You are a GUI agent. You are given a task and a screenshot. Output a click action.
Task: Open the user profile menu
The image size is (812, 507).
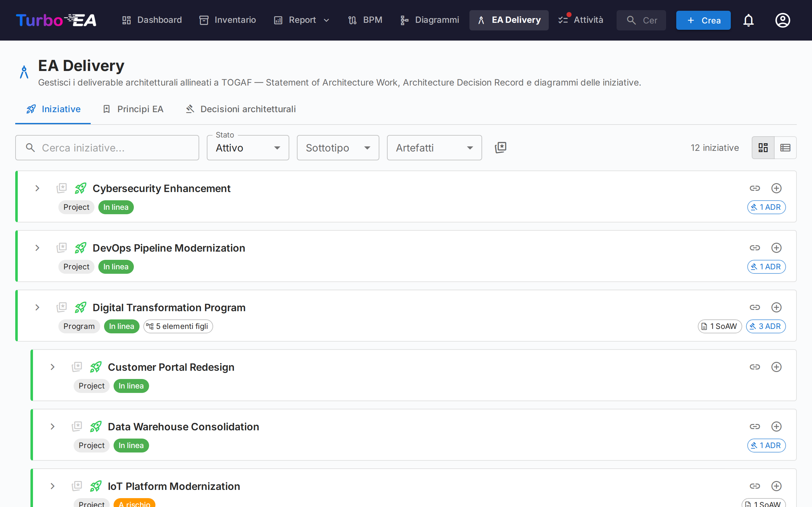point(783,20)
